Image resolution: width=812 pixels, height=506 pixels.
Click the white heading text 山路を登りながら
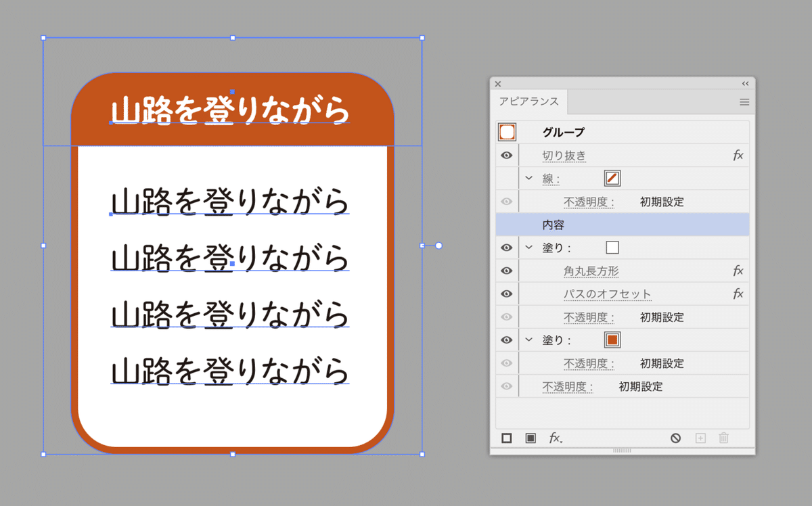[x=231, y=112]
